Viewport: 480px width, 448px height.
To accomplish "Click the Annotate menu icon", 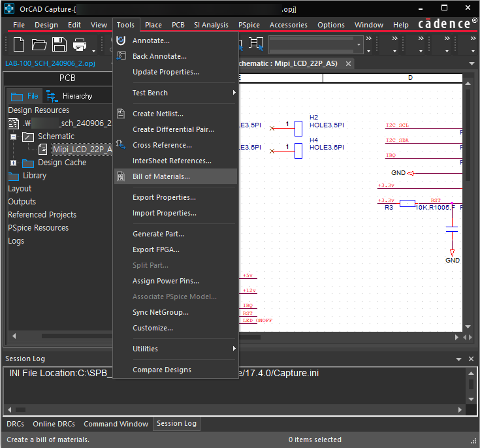I will 121,40.
